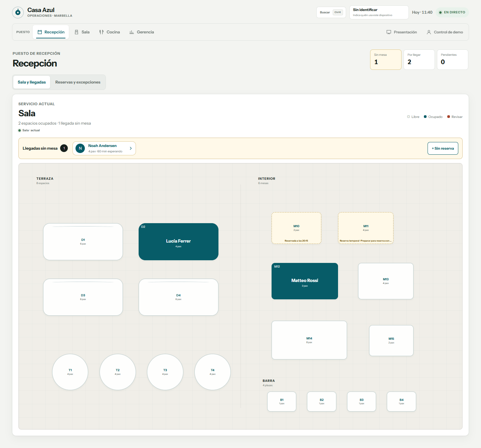Select round table T4
The width and height of the screenshot is (481, 448).
(212, 372)
